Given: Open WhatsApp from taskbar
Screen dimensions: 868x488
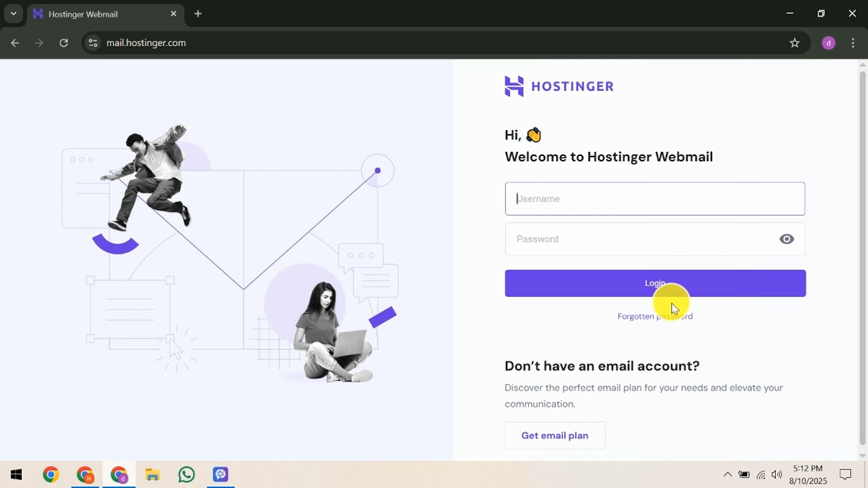Looking at the screenshot, I should tap(186, 474).
